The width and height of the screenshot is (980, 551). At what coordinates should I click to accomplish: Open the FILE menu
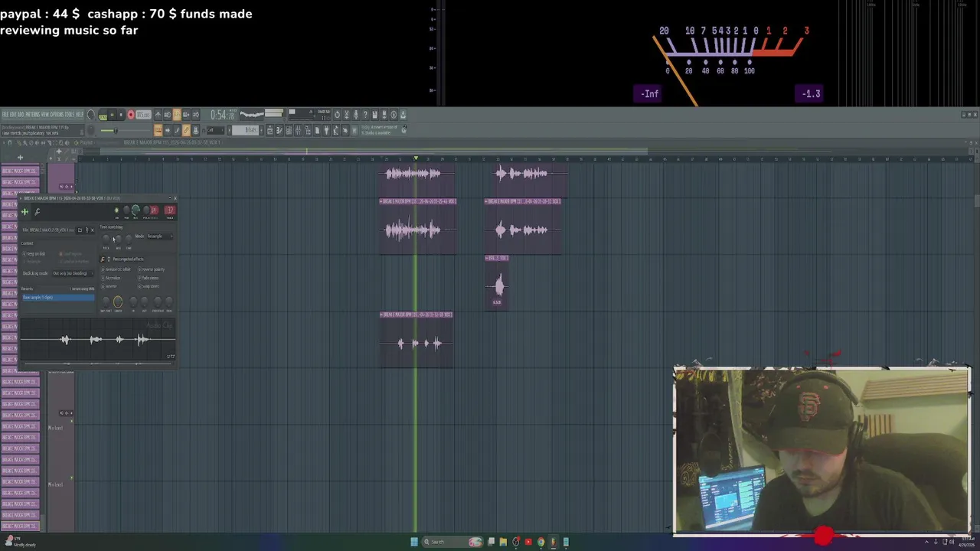point(5,114)
